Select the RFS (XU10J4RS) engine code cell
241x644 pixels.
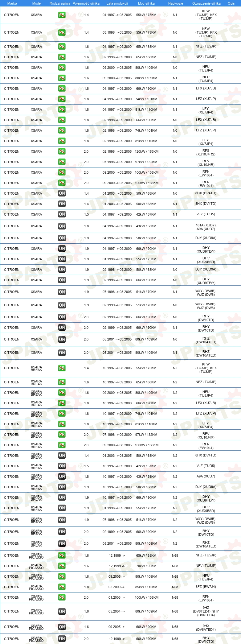[206, 152]
